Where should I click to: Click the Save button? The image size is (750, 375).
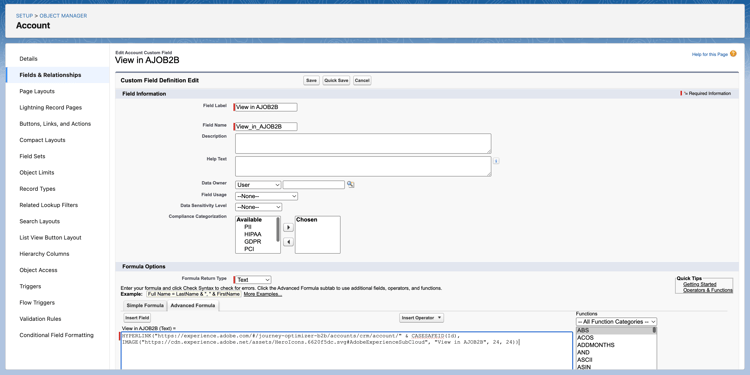point(311,80)
